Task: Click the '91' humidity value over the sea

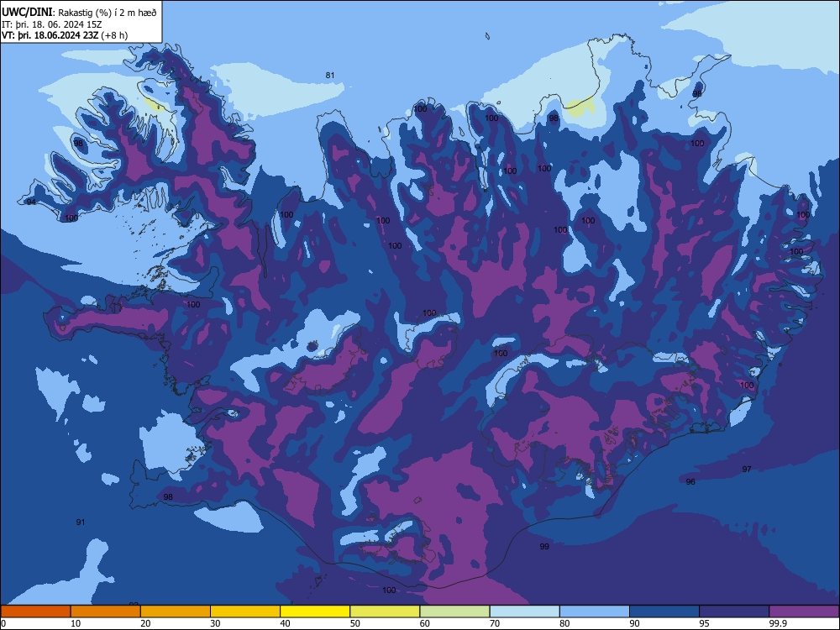Action: (x=81, y=522)
